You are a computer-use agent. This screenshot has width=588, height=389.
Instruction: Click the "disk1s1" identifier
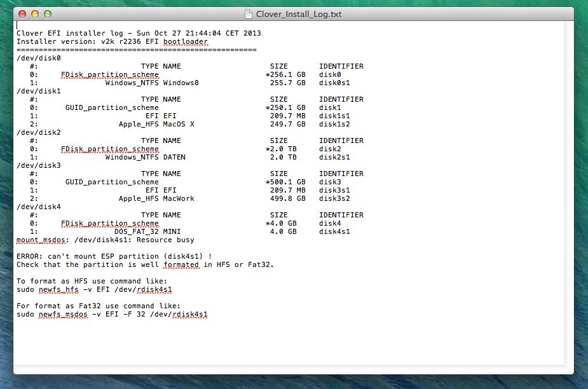click(x=334, y=116)
